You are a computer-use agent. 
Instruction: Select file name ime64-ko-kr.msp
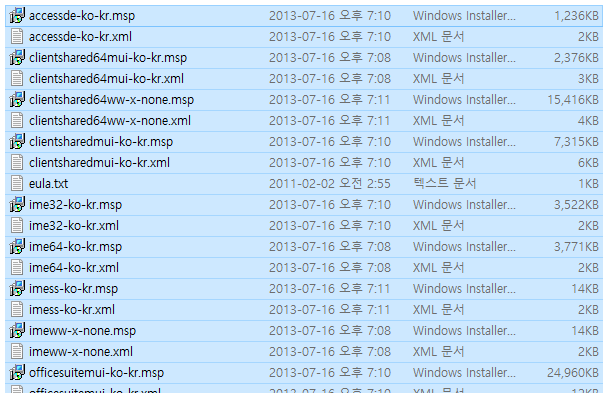[x=75, y=247]
